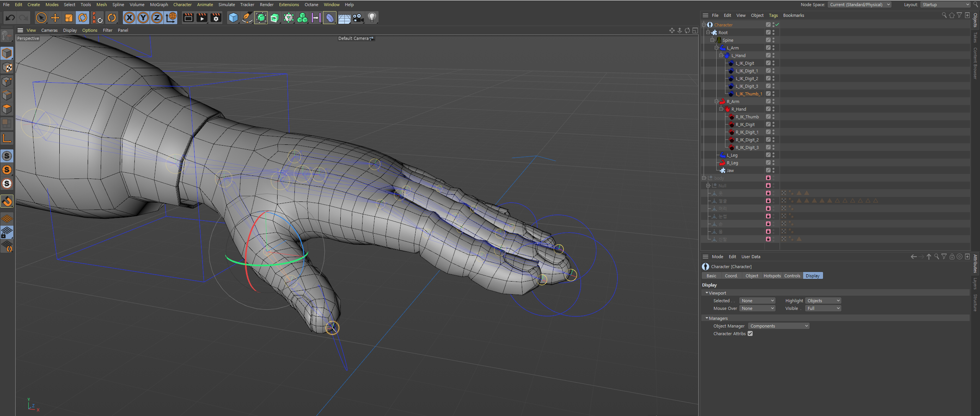Image resolution: width=980 pixels, height=416 pixels.
Task: Select L_IK_Thumb_1 in object tree
Action: (x=748, y=94)
